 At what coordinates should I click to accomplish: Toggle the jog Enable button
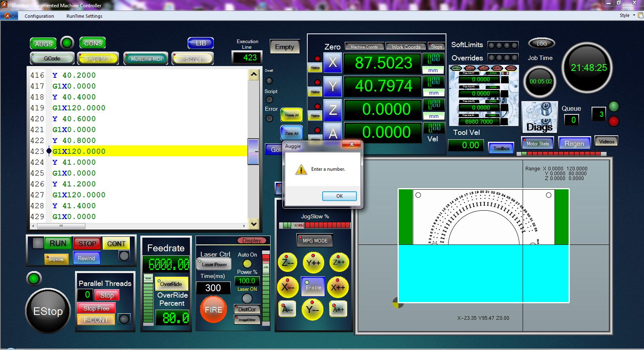coord(313,287)
